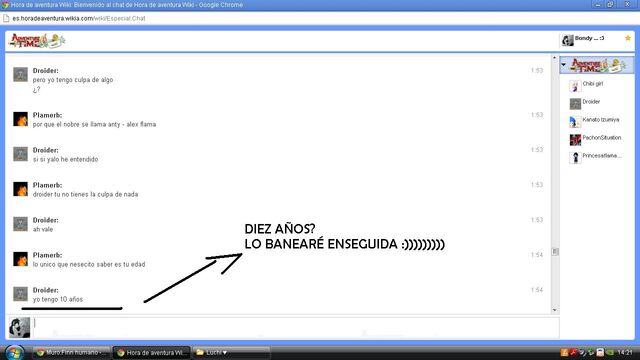Screen dimensions: 640x360
Task: Click Kanato Izumiya's avatar icon
Action: (575, 122)
